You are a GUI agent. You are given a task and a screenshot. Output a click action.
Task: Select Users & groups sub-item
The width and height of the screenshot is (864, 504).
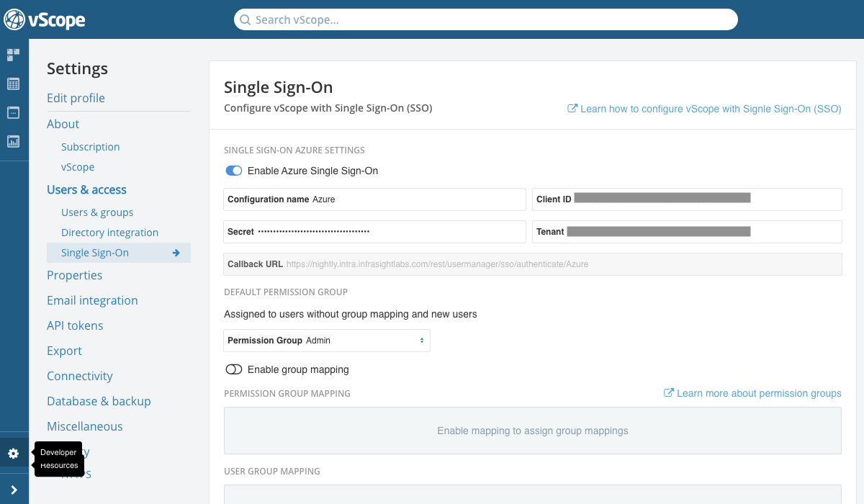[97, 212]
